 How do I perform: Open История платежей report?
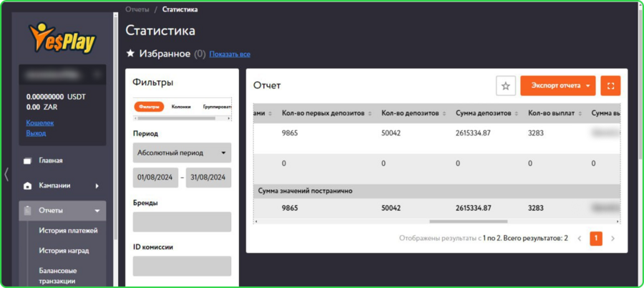[x=68, y=231]
